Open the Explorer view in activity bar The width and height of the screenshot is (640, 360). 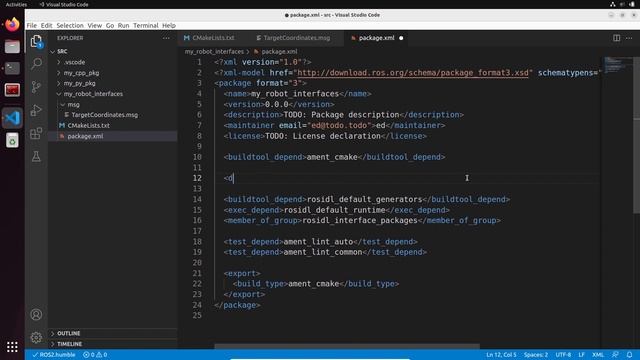(36, 41)
